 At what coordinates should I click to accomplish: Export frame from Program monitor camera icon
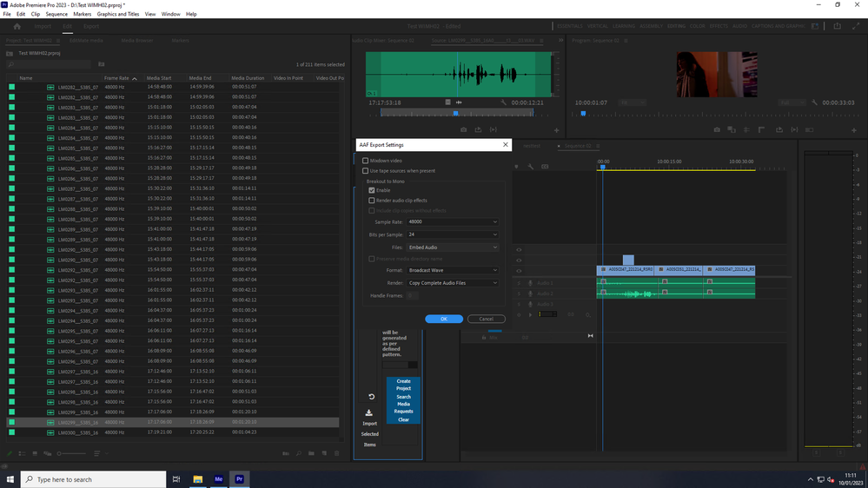click(x=717, y=130)
